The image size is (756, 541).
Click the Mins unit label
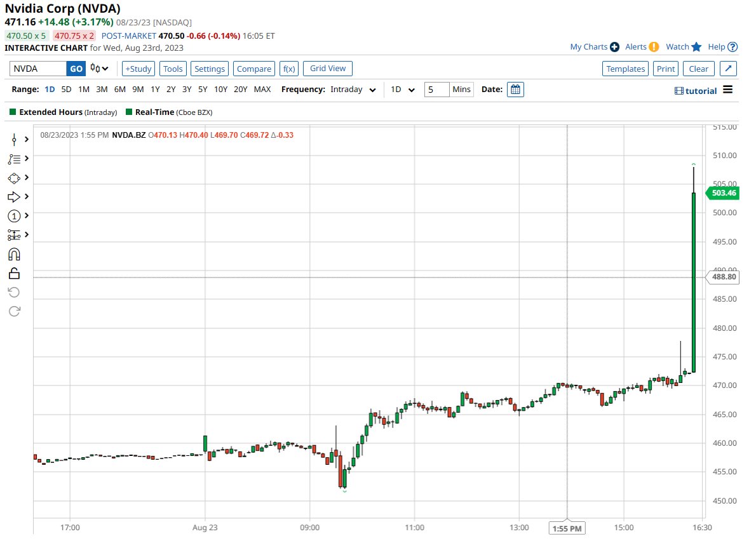click(x=461, y=90)
